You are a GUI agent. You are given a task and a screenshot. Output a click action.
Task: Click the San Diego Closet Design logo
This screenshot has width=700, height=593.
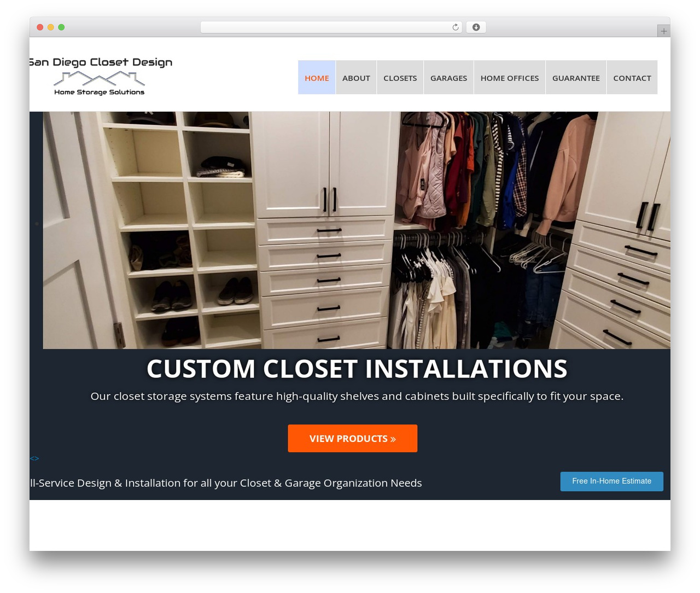pos(101,76)
